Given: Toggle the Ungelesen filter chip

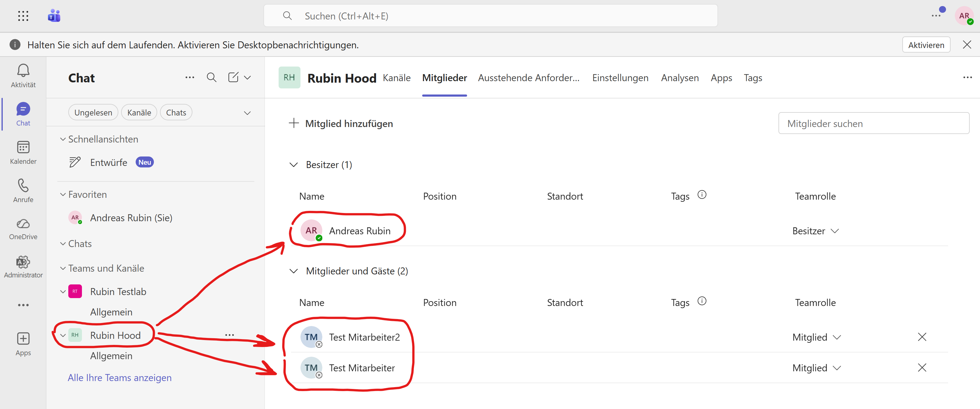Looking at the screenshot, I should (93, 113).
